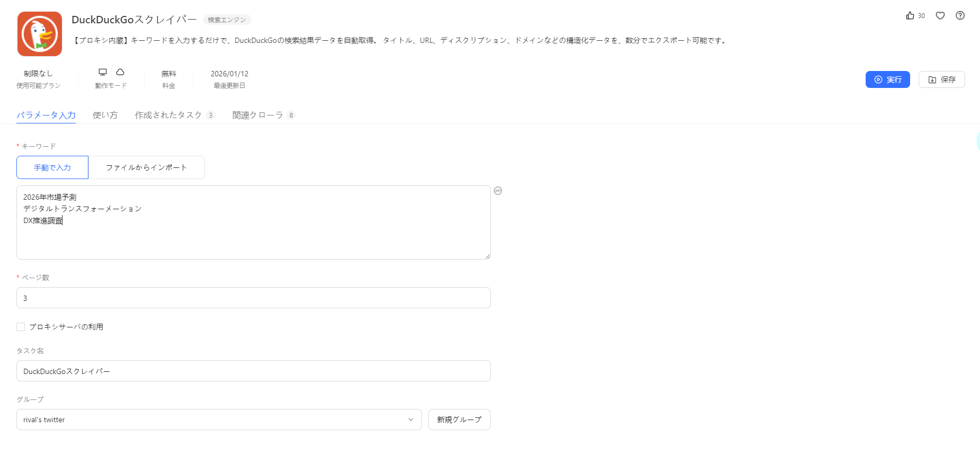This screenshot has height=472, width=980.
Task: Click the desktop run-mode monitor icon
Action: coord(103,72)
